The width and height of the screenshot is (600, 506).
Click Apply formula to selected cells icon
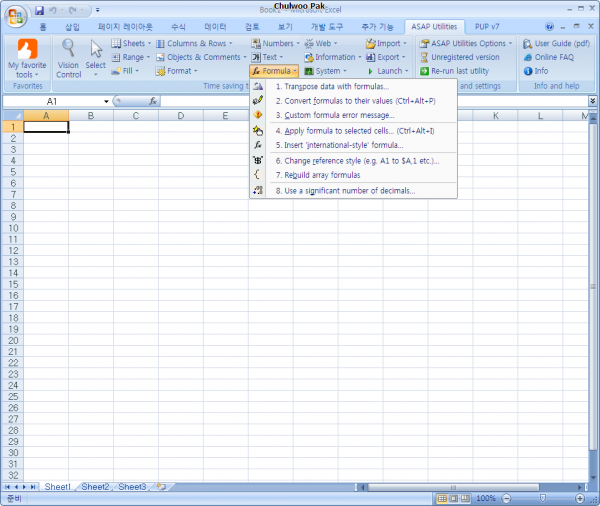[258, 131]
